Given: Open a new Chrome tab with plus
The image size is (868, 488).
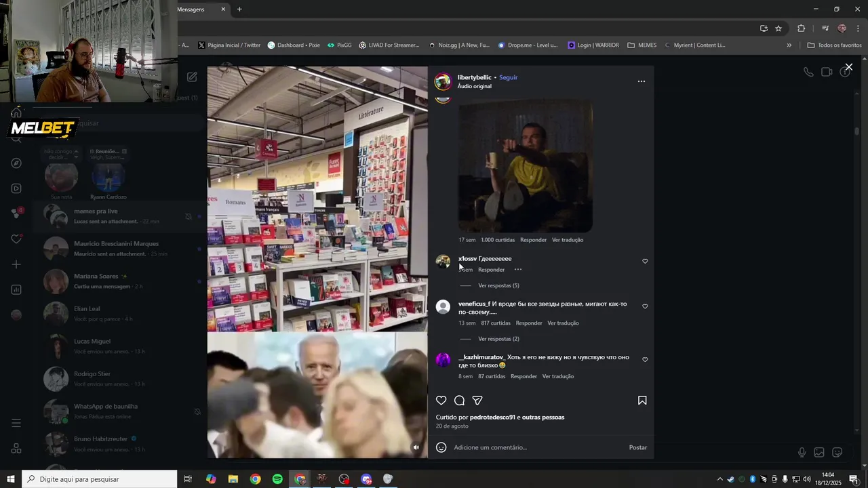Looking at the screenshot, I should pos(239,9).
